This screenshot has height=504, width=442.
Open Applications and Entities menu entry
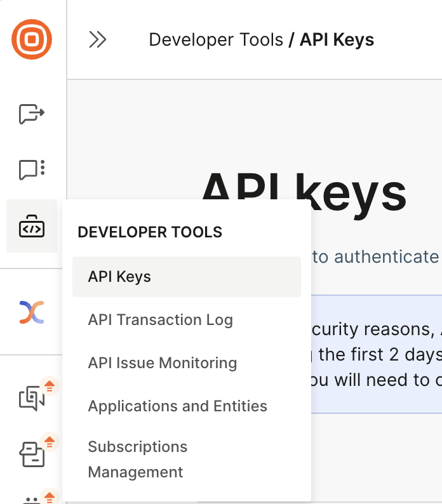coord(187,406)
